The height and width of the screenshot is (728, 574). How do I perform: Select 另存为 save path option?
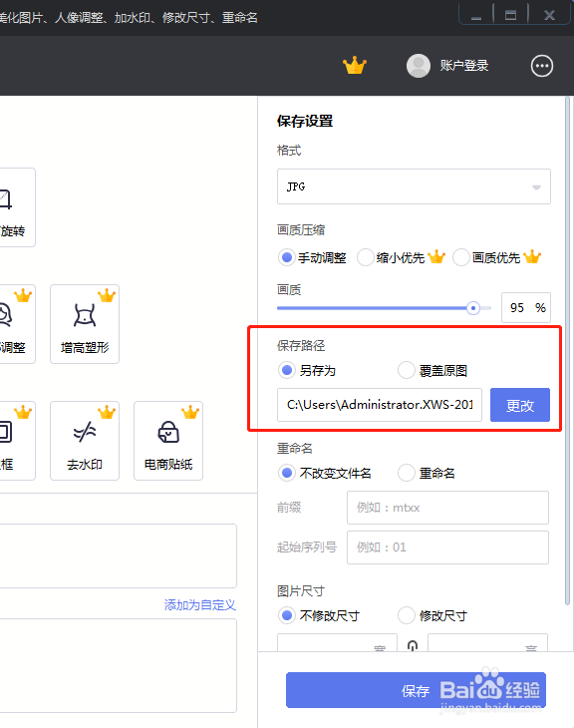(x=307, y=371)
